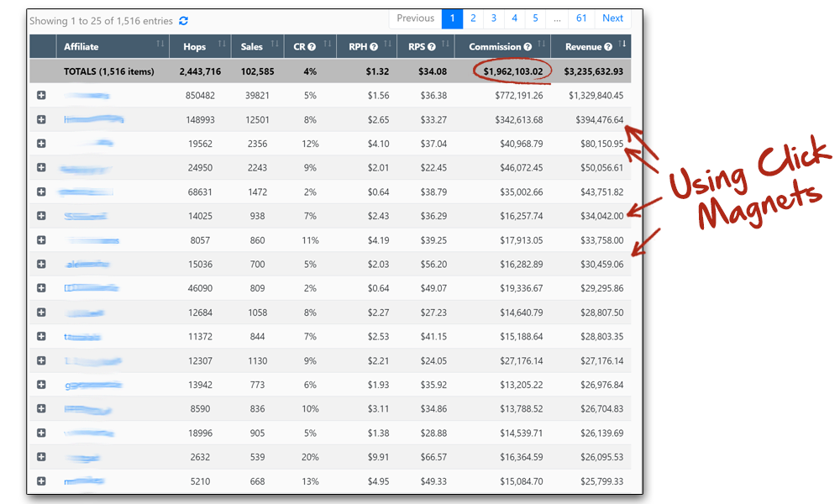The image size is (840, 504).
Task: Click the Commission column header label
Action: click(x=495, y=47)
